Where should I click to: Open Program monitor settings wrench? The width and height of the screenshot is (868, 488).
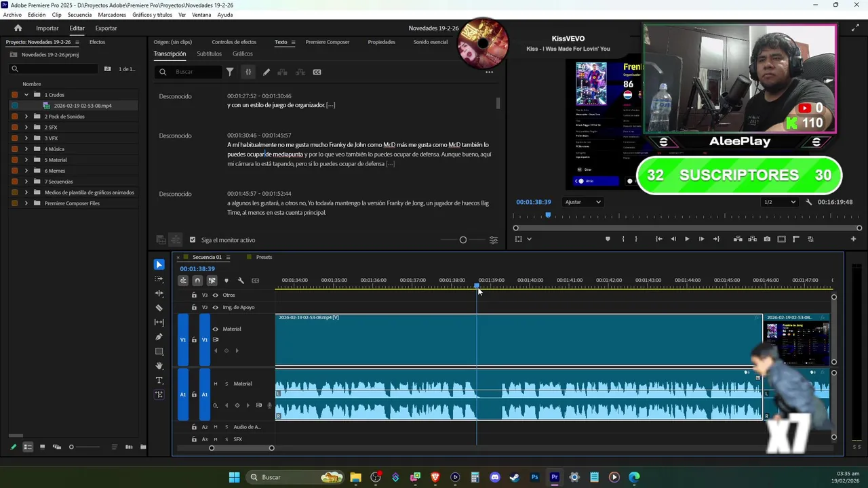[x=808, y=202]
